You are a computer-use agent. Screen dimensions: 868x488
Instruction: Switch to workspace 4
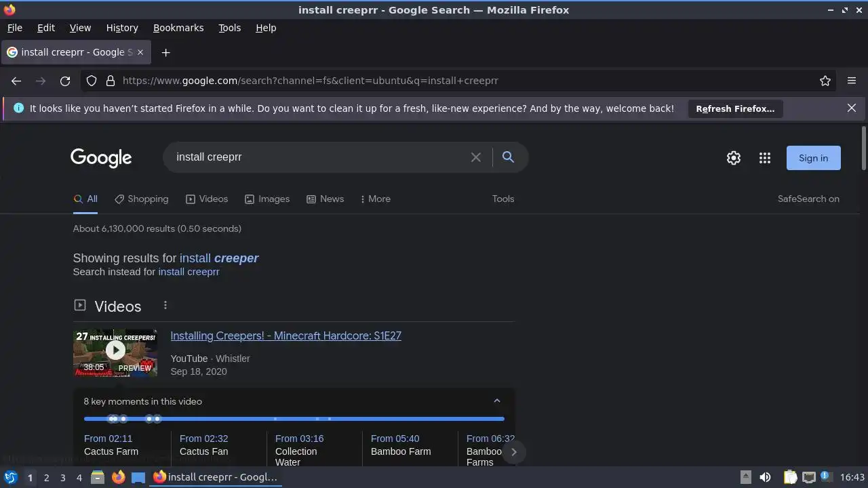click(x=79, y=477)
